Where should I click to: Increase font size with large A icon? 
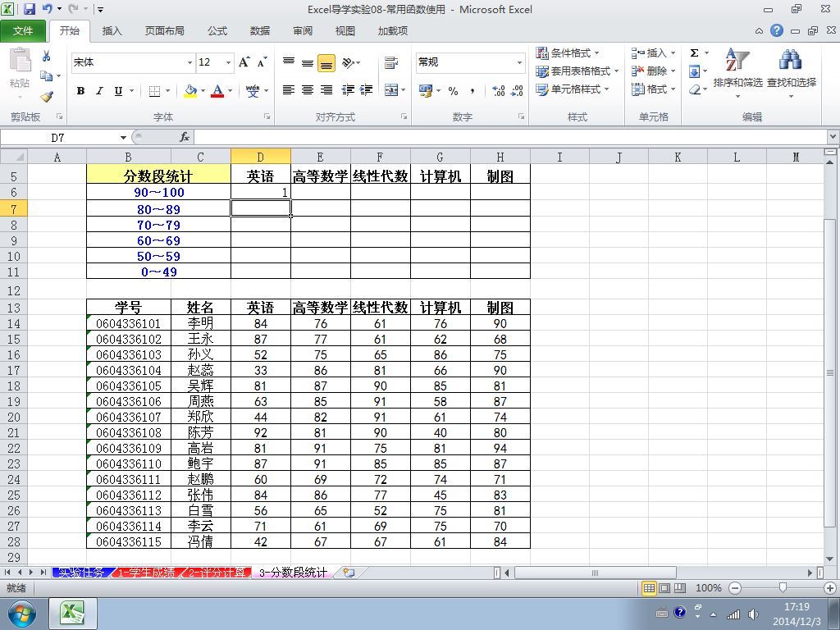point(244,62)
